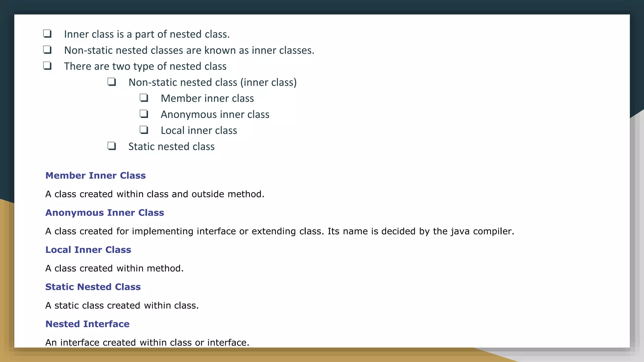Click 'Non-static nested class (inner class)' bullet text
This screenshot has width=644, height=362.
click(x=213, y=82)
